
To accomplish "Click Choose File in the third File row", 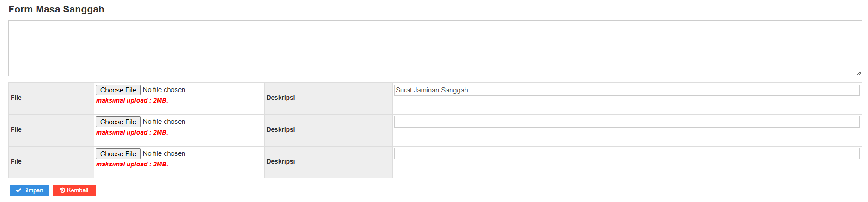I will (118, 154).
